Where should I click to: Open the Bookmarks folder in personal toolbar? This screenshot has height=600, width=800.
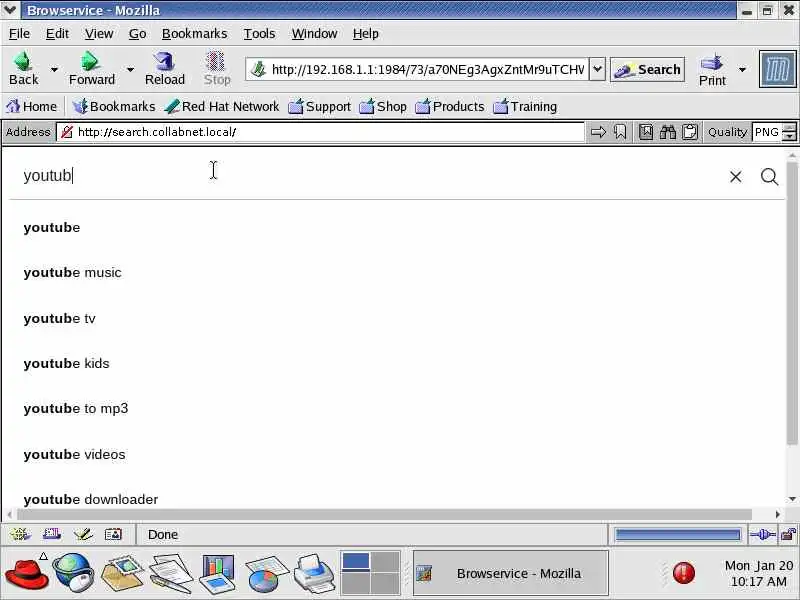click(113, 106)
